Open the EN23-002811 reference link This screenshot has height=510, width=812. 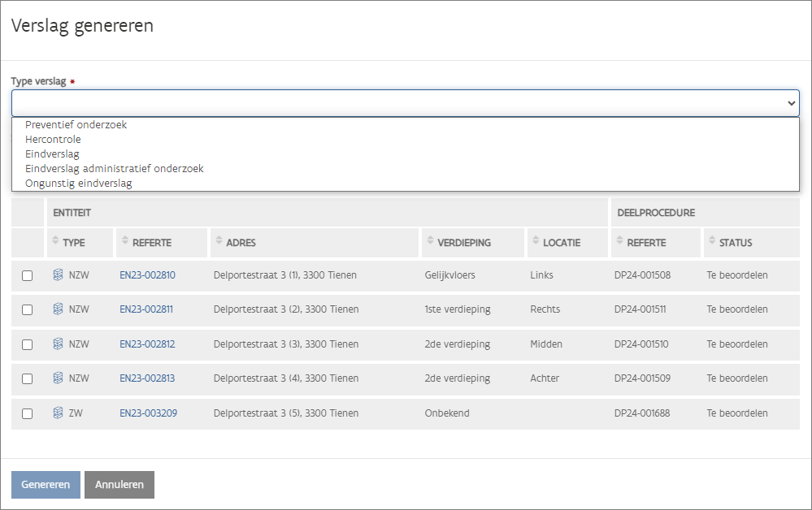pos(146,309)
